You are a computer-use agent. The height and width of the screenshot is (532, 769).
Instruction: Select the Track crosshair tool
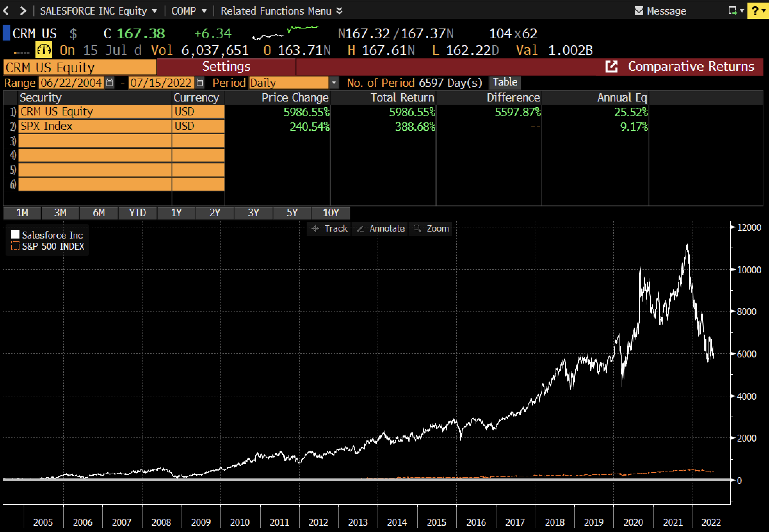coord(315,228)
